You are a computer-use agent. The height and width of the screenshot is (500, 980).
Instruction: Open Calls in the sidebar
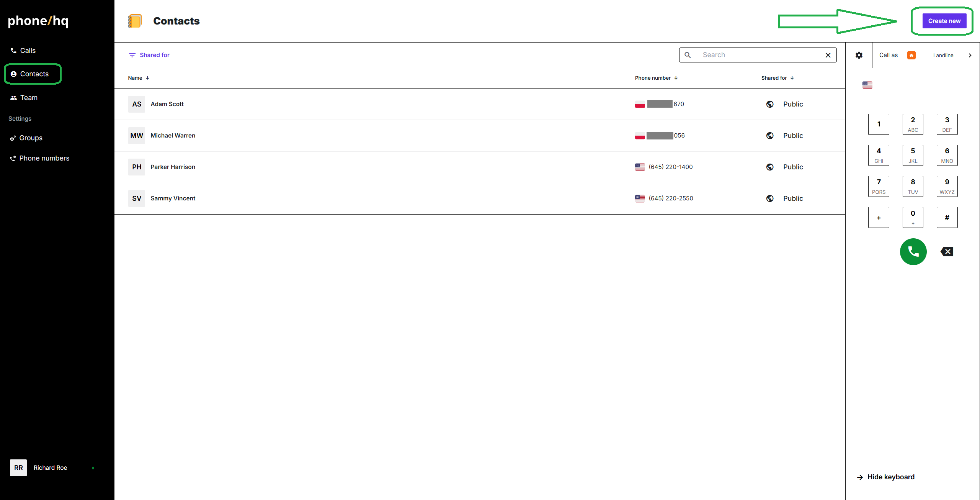point(28,51)
